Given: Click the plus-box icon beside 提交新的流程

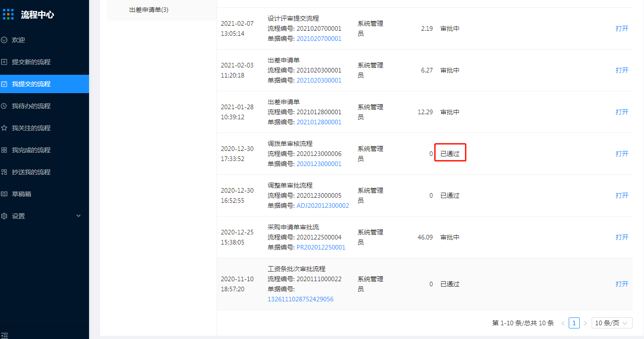Looking at the screenshot, I should 4,62.
